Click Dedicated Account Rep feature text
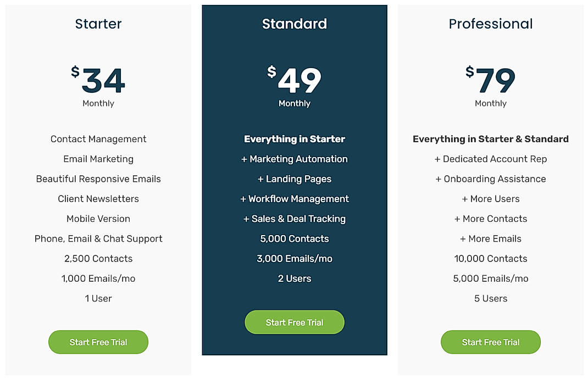This screenshot has height=379, width=588. (490, 159)
